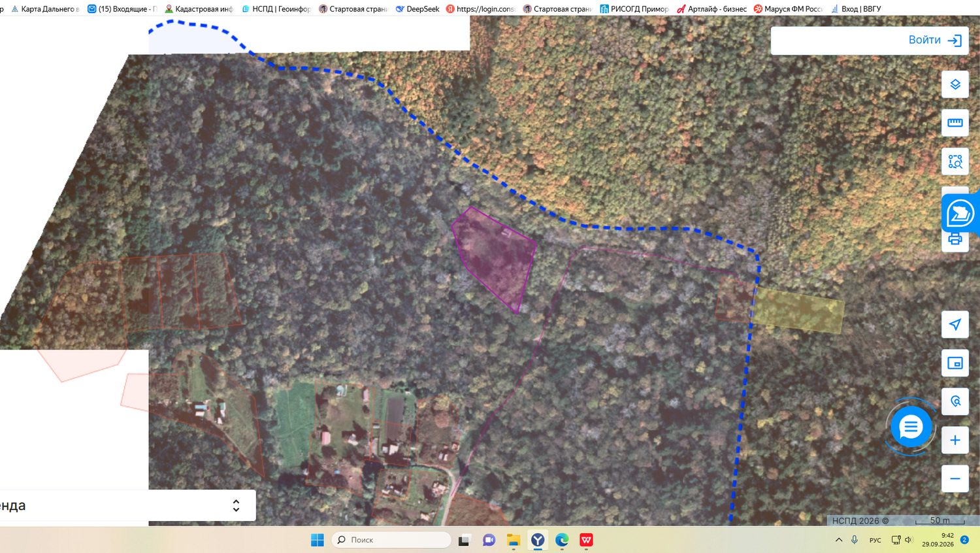980x553 pixels.
Task: Show hidden system tray icons
Action: click(x=839, y=540)
